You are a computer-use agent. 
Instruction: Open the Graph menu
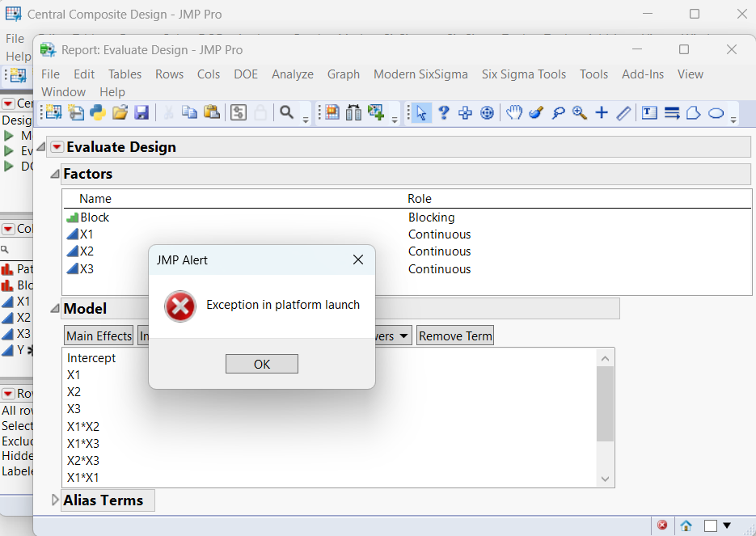coord(344,74)
